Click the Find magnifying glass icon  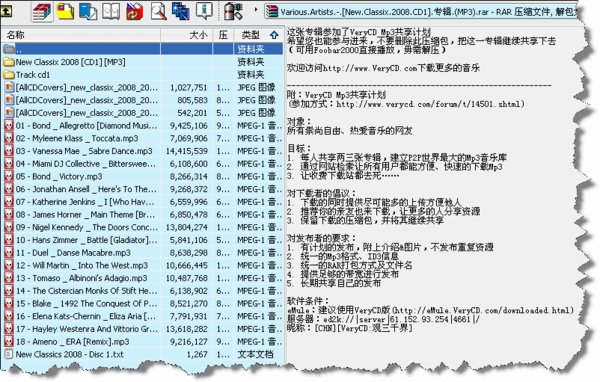(158, 11)
